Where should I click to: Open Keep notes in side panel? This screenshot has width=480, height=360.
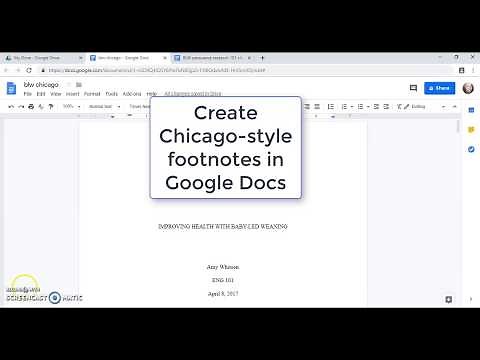click(x=471, y=130)
